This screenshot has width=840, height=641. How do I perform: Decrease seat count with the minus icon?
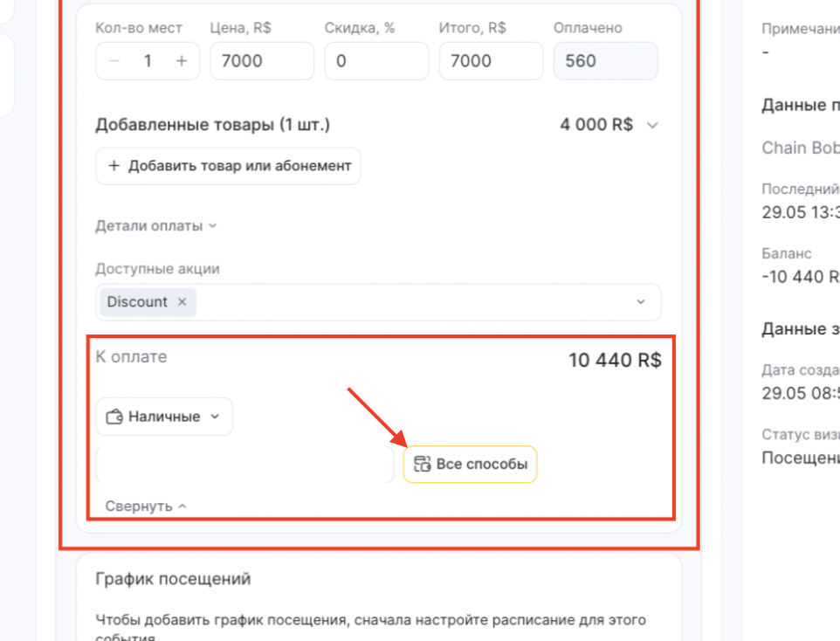(114, 61)
